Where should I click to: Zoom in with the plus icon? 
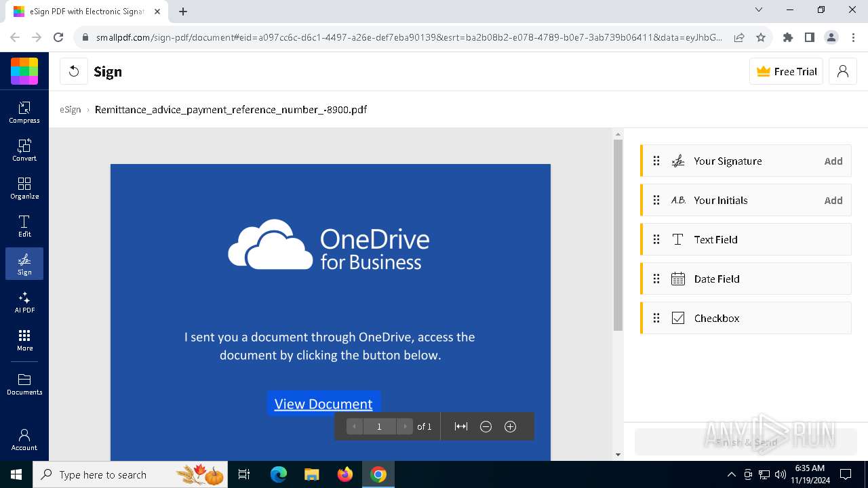click(511, 426)
